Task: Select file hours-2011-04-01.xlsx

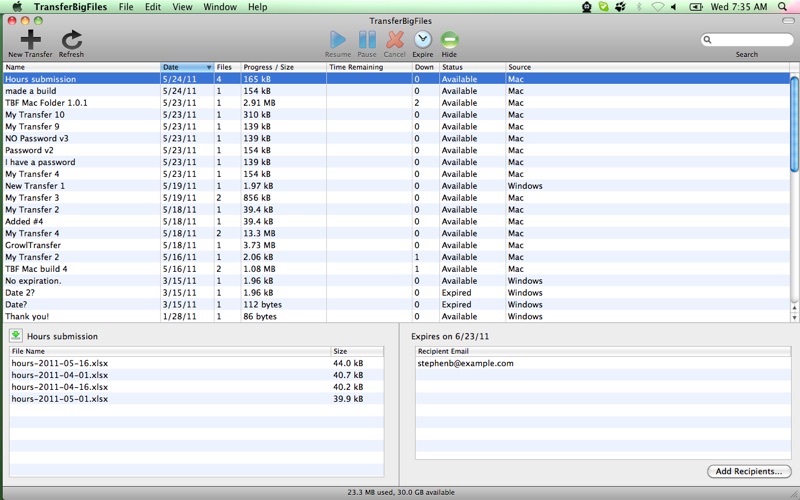Action: pos(196,375)
